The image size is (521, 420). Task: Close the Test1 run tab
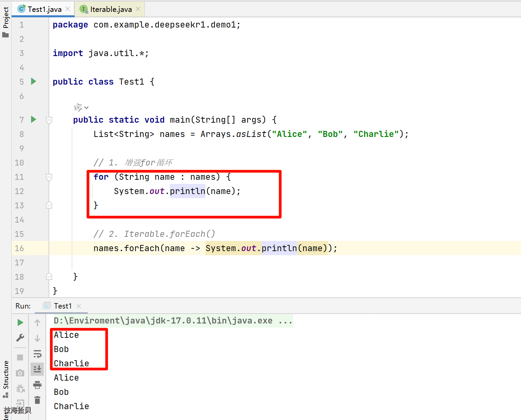pyautogui.click(x=79, y=306)
